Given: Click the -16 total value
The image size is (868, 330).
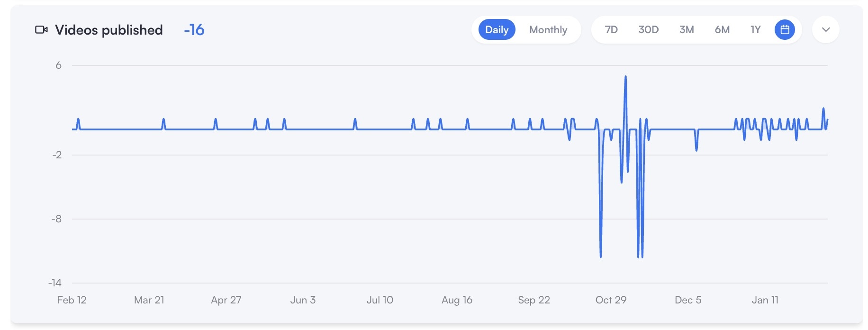Looking at the screenshot, I should pos(194,30).
